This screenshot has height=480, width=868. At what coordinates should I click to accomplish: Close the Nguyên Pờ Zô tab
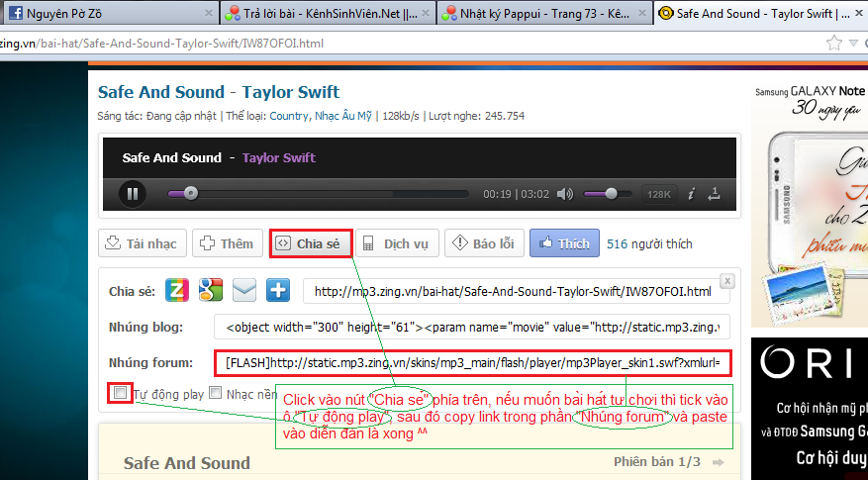pyautogui.click(x=208, y=13)
